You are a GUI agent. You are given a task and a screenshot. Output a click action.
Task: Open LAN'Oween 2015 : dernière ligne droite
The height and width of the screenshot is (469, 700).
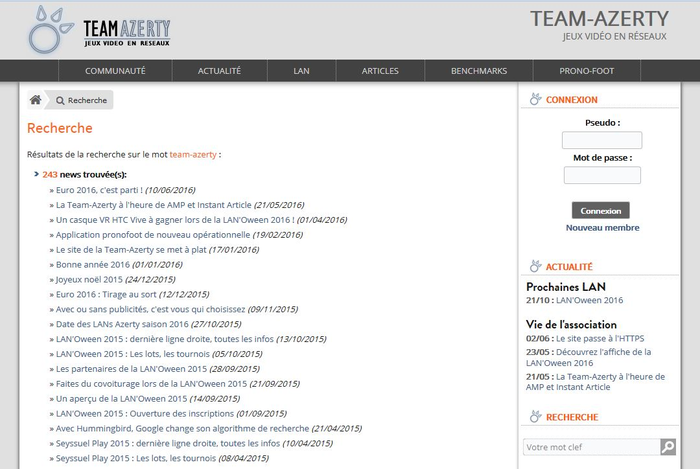pos(165,339)
